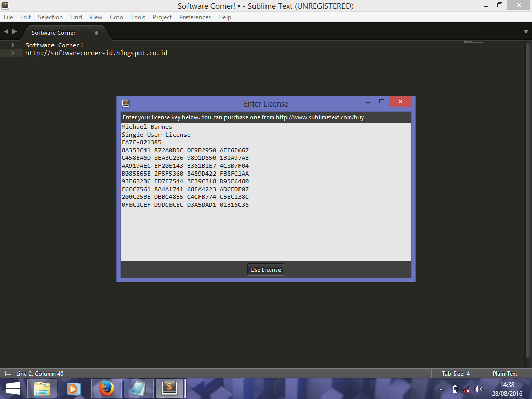Minimize the Enter License dialog

tap(368, 102)
